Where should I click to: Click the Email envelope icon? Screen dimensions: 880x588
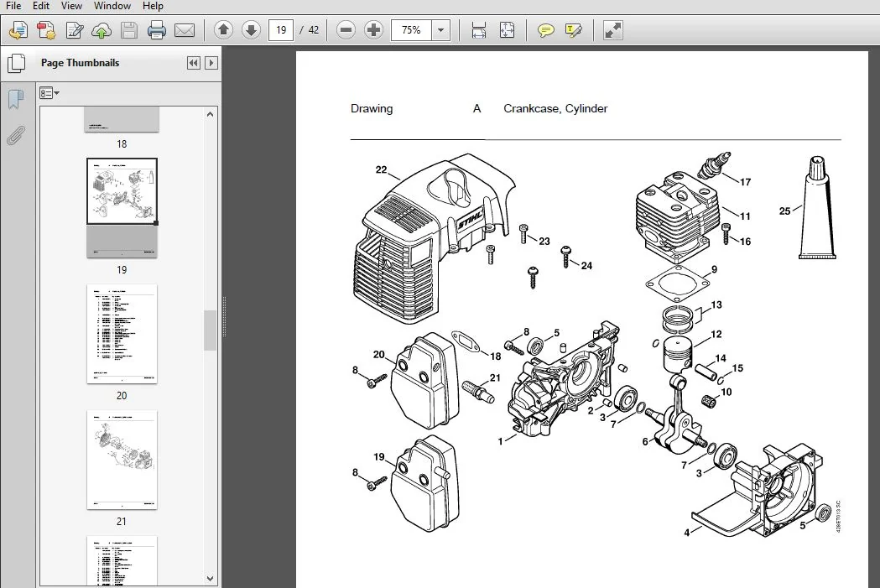(x=185, y=30)
